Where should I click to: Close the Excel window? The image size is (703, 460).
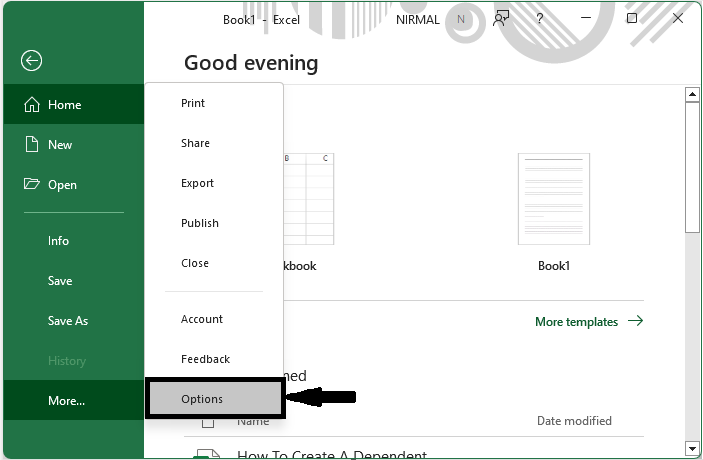[x=678, y=18]
